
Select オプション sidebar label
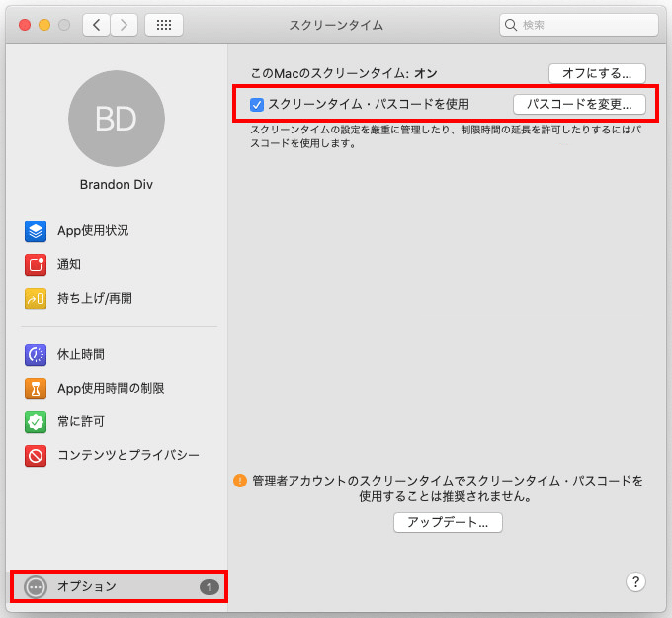coord(87,586)
